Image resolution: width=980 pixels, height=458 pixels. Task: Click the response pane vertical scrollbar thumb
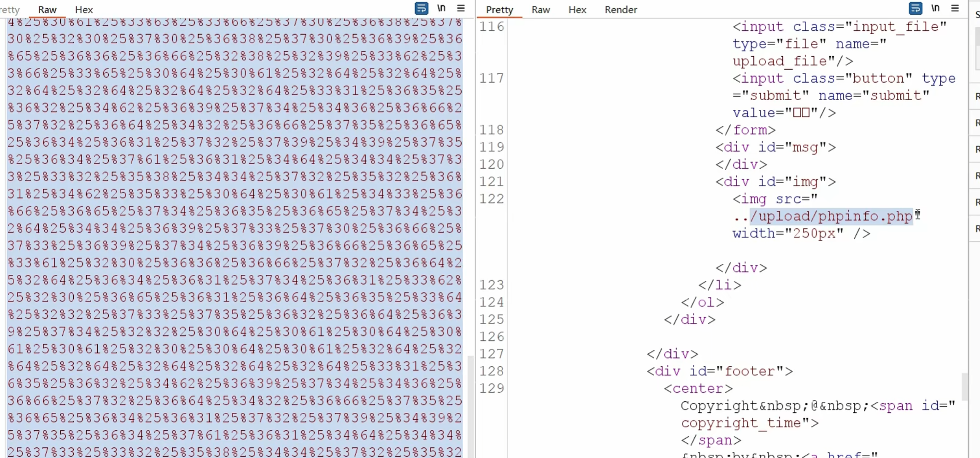pos(964,387)
